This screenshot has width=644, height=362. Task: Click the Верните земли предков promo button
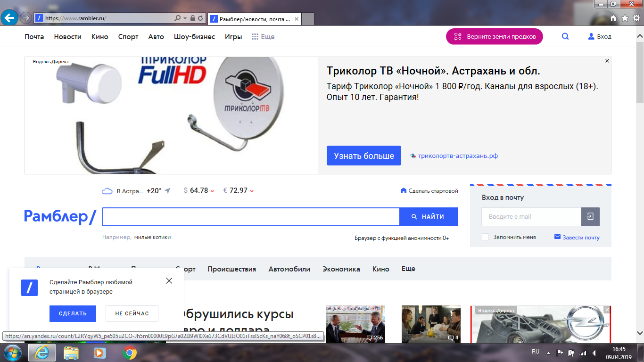click(x=495, y=36)
